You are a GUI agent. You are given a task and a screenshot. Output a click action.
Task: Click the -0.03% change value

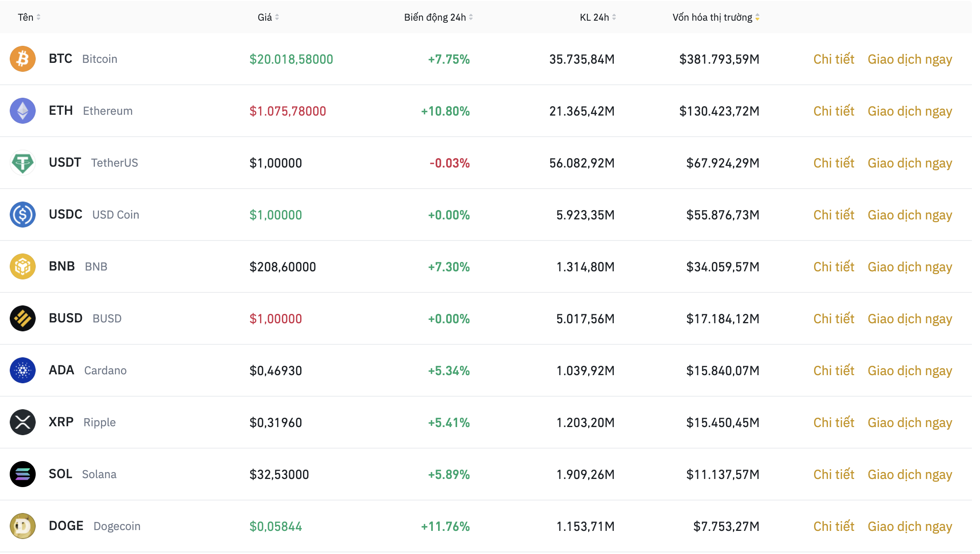449,163
